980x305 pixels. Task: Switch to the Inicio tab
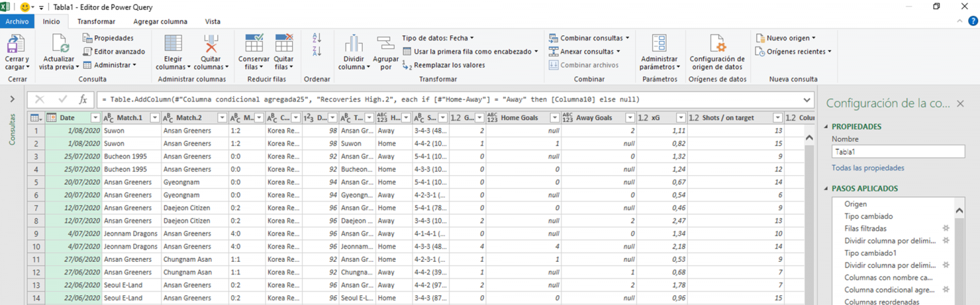click(x=51, y=22)
